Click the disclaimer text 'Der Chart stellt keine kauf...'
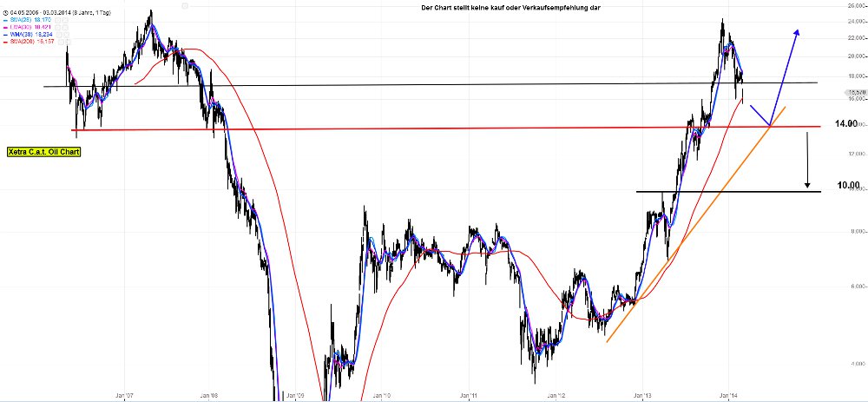The height and width of the screenshot is (402, 868). [x=510, y=8]
